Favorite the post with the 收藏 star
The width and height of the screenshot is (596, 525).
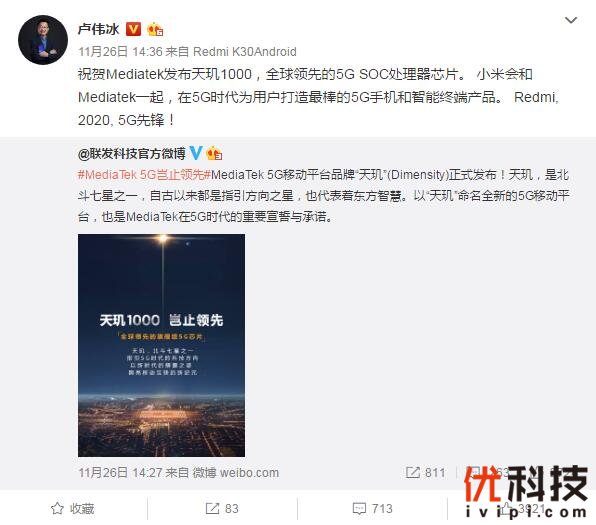point(72,509)
